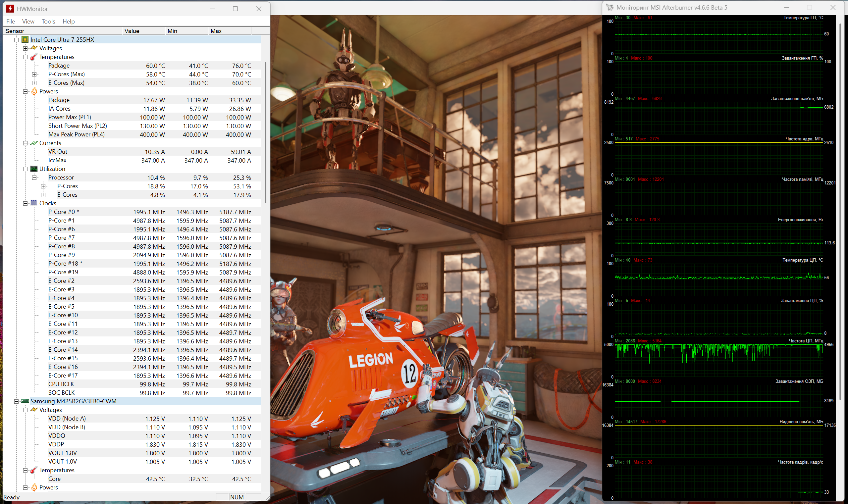Expand the E-Cores utilization row
Screen dimensions: 848x504
click(43, 195)
